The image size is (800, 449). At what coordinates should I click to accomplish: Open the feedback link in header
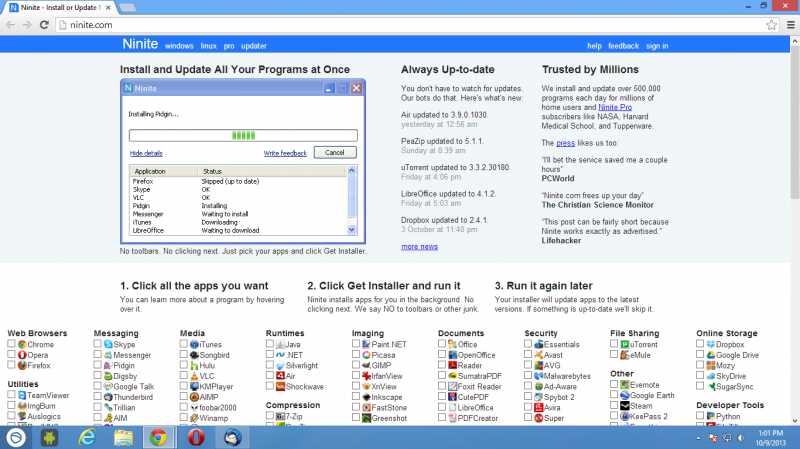click(x=623, y=46)
